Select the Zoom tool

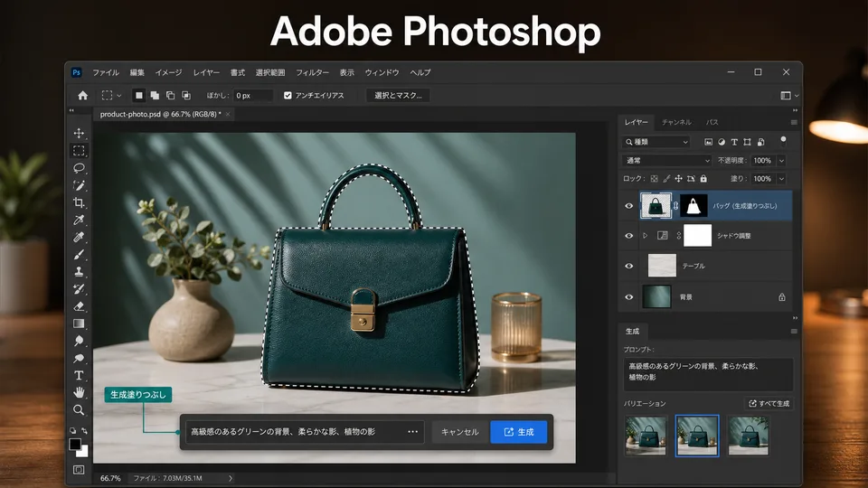coord(79,410)
